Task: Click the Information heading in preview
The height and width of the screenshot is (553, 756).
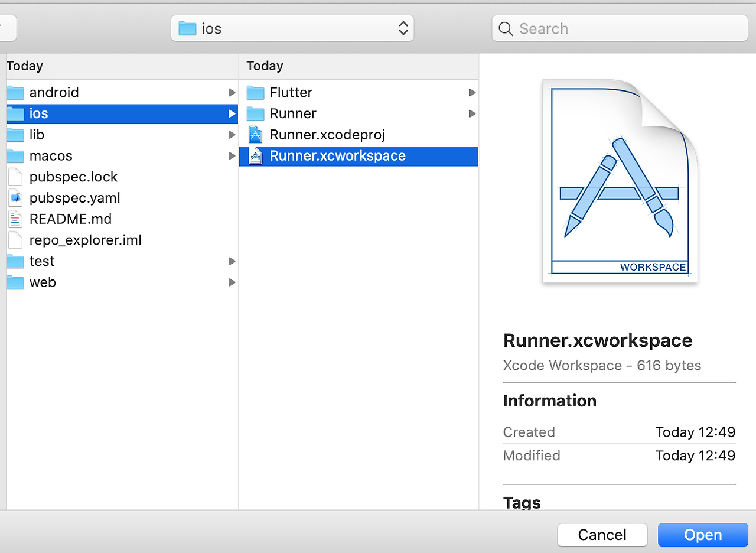Action: click(x=550, y=401)
